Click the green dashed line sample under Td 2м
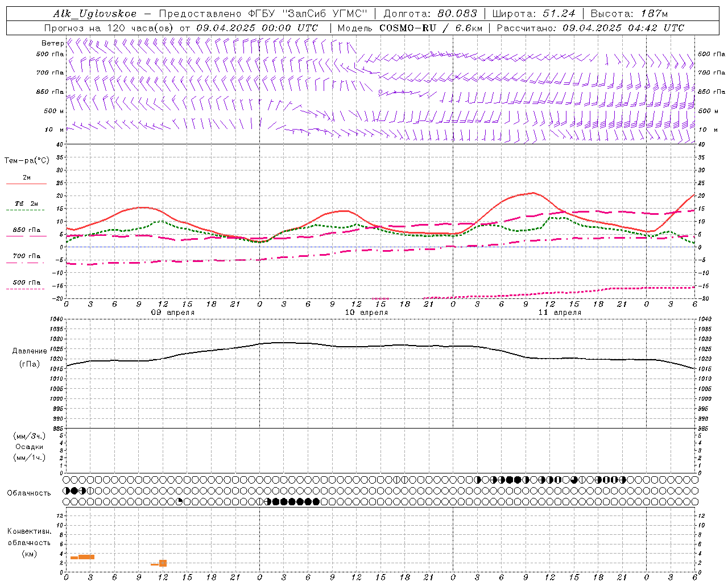 pos(26,210)
